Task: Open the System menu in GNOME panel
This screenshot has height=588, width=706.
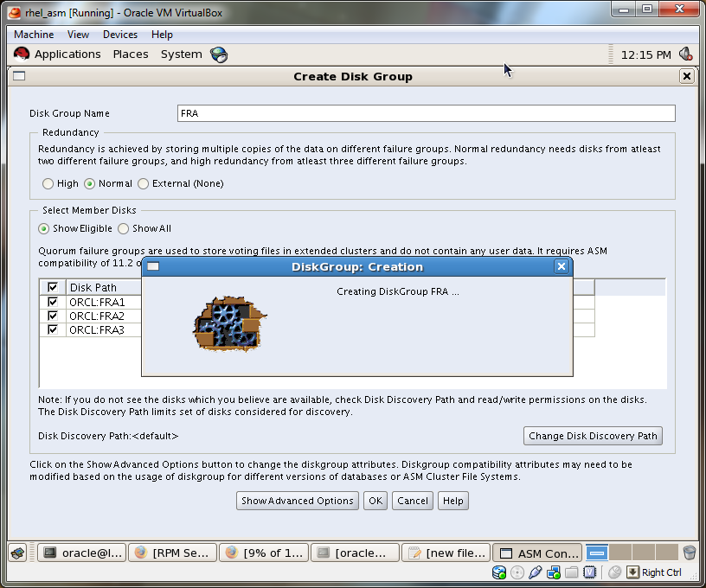Action: point(182,54)
